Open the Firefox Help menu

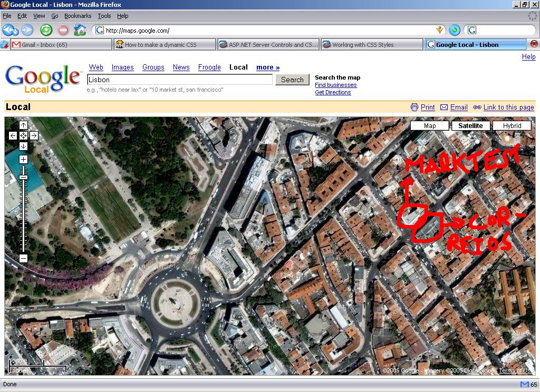122,16
